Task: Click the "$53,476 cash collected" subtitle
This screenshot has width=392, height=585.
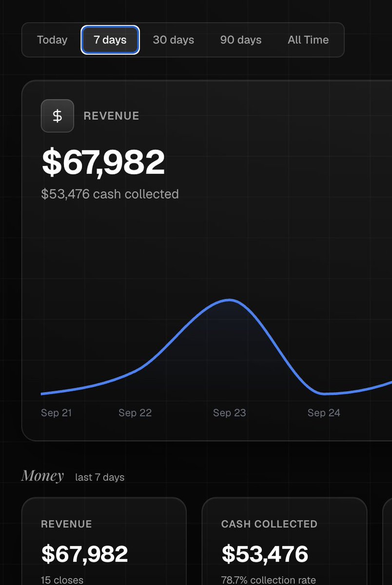Action: click(110, 194)
